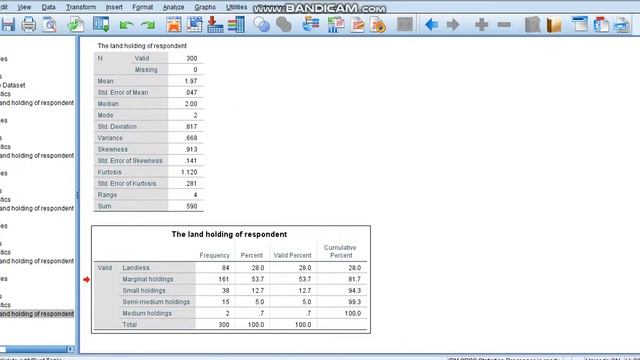Click the Cumulative Percent column header

(340, 251)
